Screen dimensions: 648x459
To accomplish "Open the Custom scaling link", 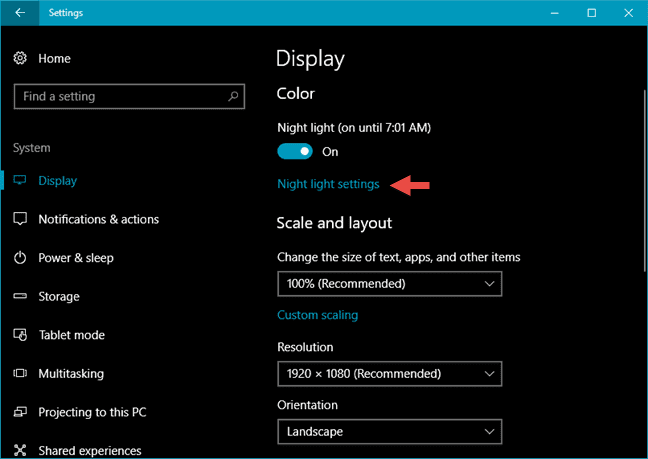I will (x=317, y=315).
